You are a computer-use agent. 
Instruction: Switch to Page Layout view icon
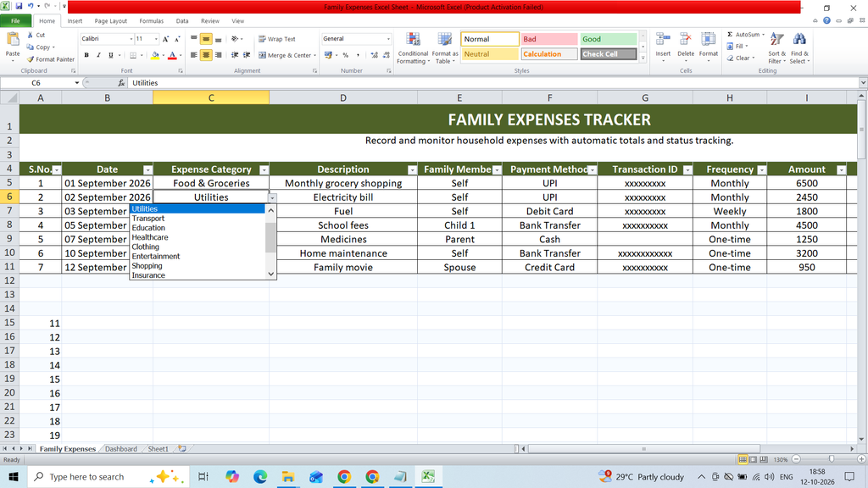[x=753, y=459]
